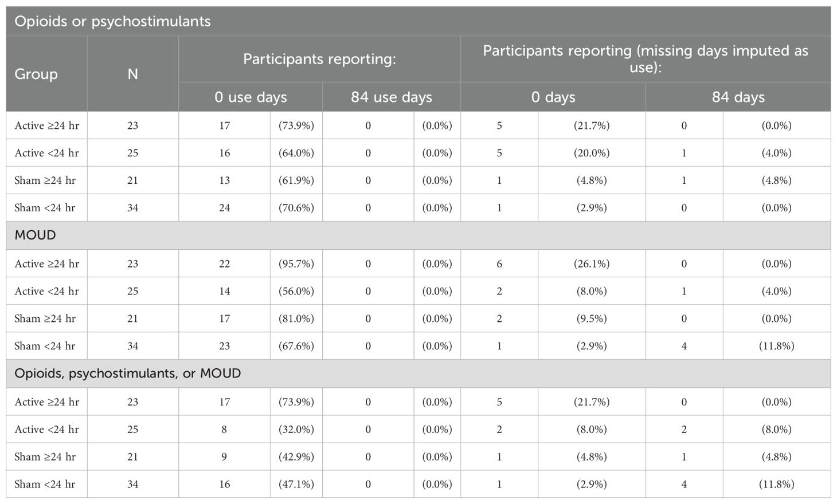Viewport: 837px width, 504px height.
Task: Click the "missing days imputed as use" header
Action: pyautogui.click(x=645, y=59)
